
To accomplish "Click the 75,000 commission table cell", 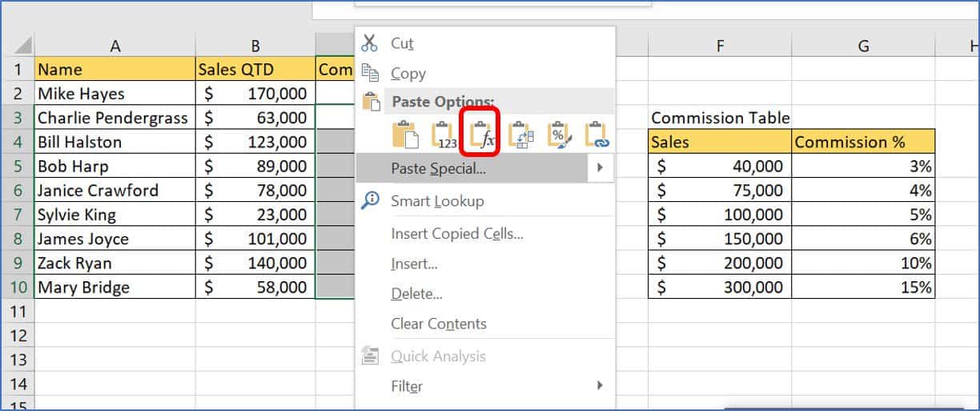I will 720,190.
